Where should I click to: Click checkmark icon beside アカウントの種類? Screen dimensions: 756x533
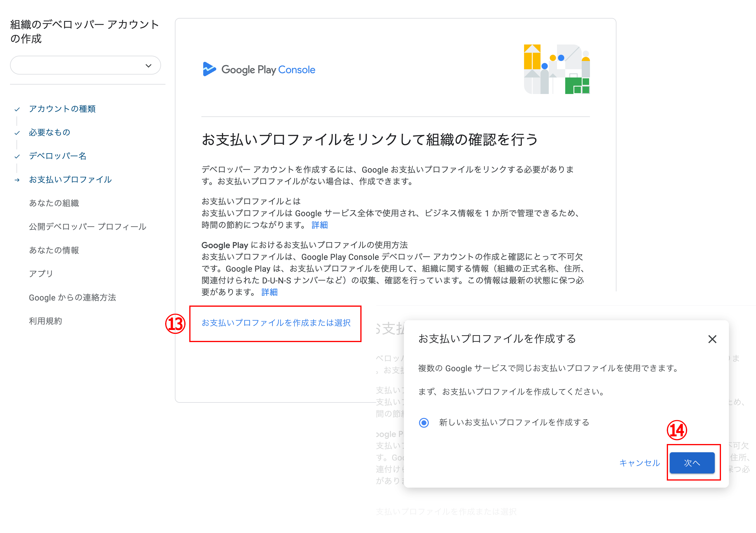click(x=17, y=109)
